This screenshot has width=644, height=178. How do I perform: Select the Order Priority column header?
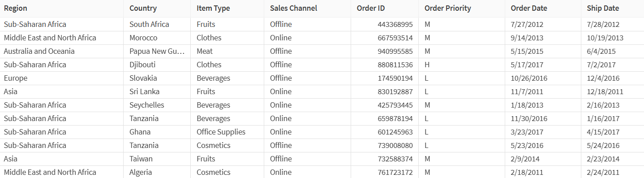click(x=462, y=8)
